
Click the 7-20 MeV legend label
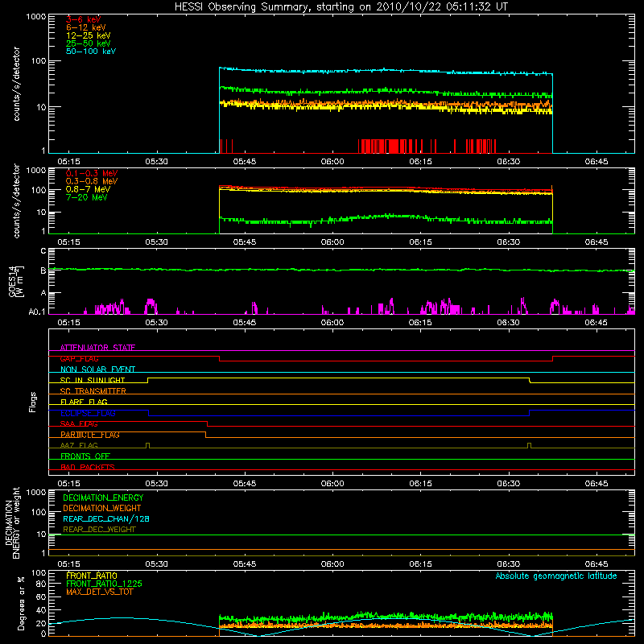coord(86,197)
